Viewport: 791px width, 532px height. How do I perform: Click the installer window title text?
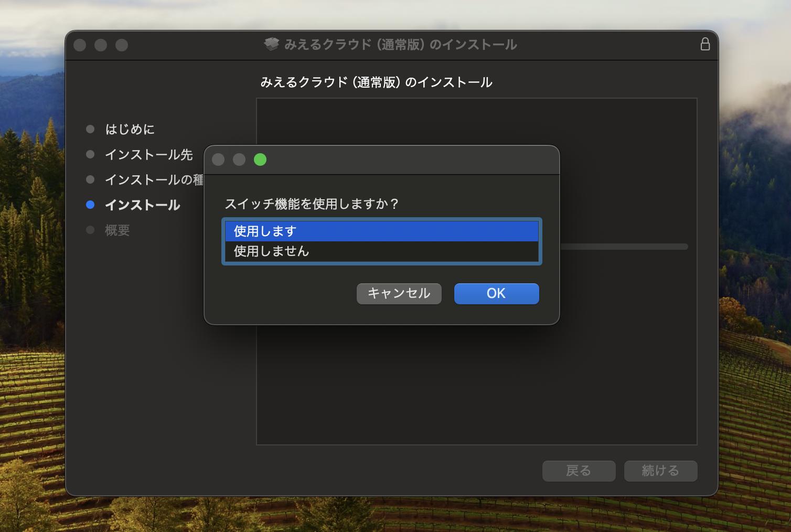click(401, 45)
